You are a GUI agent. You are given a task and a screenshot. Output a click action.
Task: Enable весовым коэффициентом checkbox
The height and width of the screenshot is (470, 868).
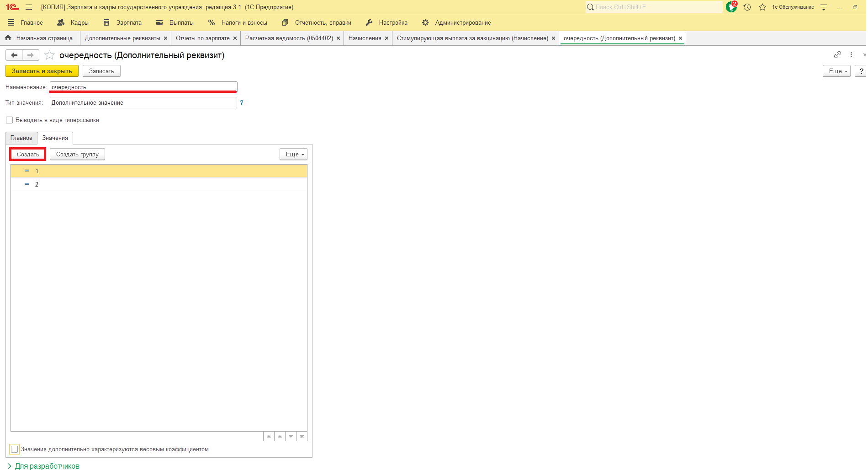(x=15, y=449)
